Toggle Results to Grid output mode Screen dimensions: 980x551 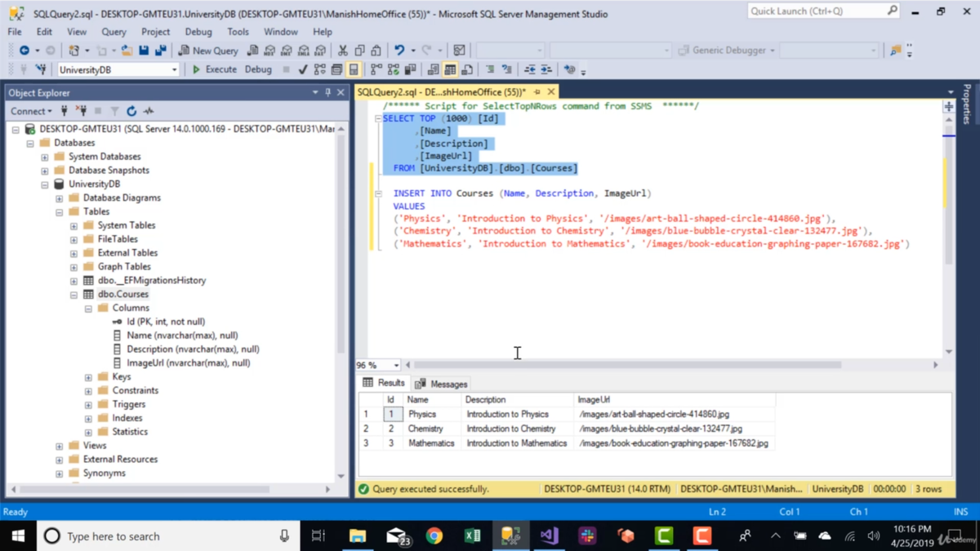click(x=450, y=70)
